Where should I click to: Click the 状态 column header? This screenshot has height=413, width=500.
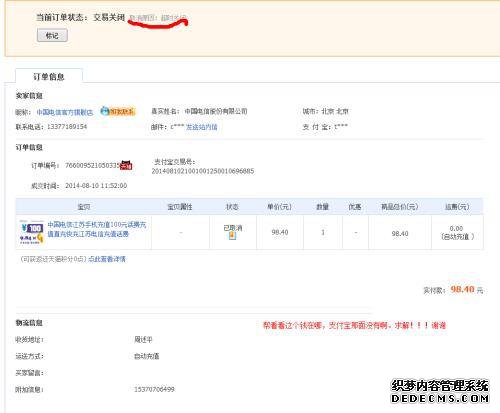point(232,207)
